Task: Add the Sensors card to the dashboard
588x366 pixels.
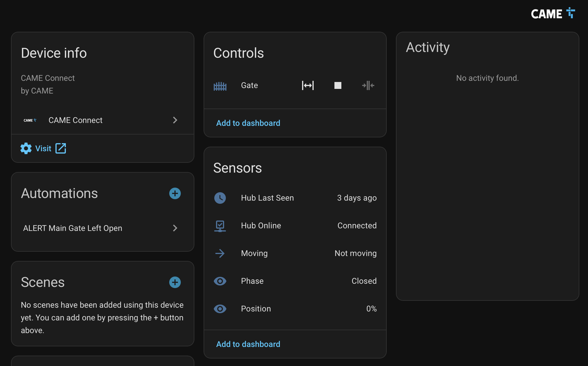Action: point(248,344)
